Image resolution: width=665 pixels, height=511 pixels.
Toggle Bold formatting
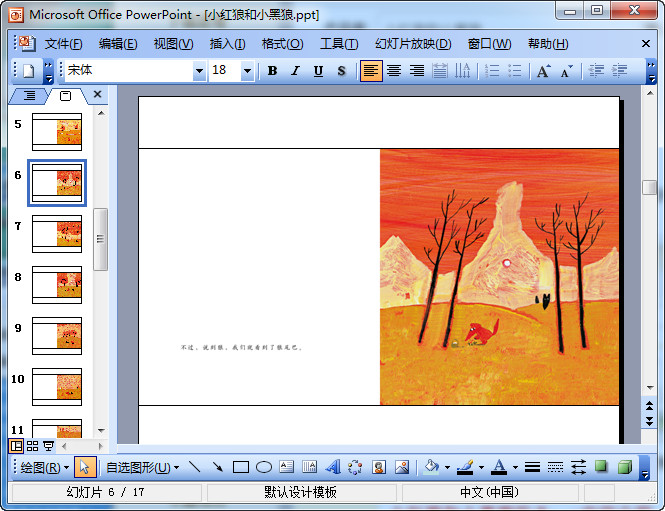(273, 71)
